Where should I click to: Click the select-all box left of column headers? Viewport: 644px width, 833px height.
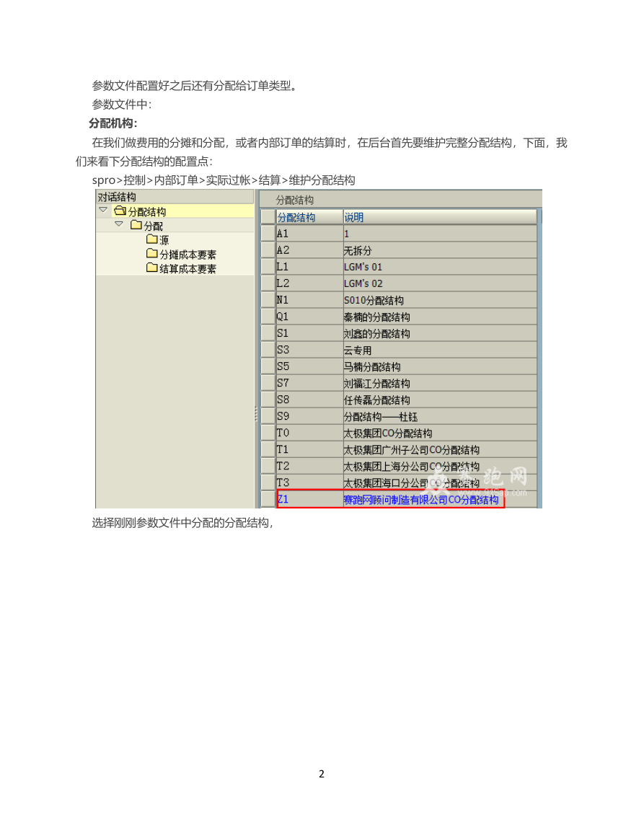(x=268, y=217)
